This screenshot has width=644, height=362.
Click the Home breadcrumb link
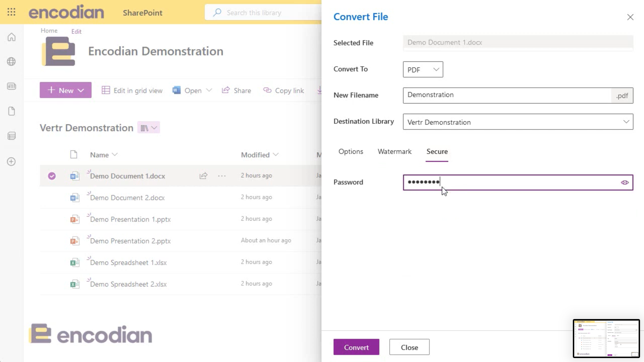click(49, 31)
